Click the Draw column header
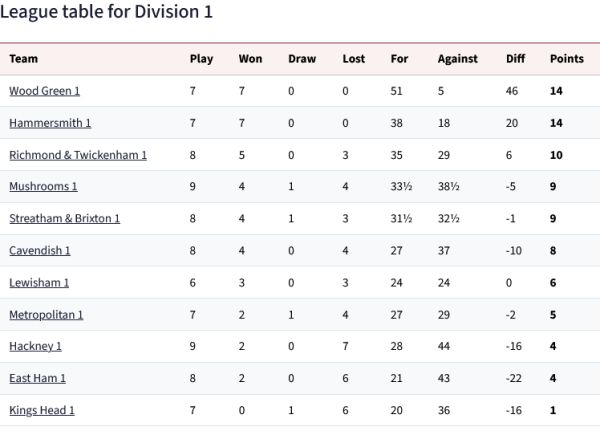Screen dimensions: 600x439 [302, 59]
